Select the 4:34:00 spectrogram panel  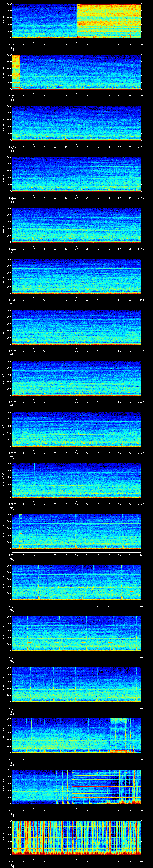pos(76,633)
